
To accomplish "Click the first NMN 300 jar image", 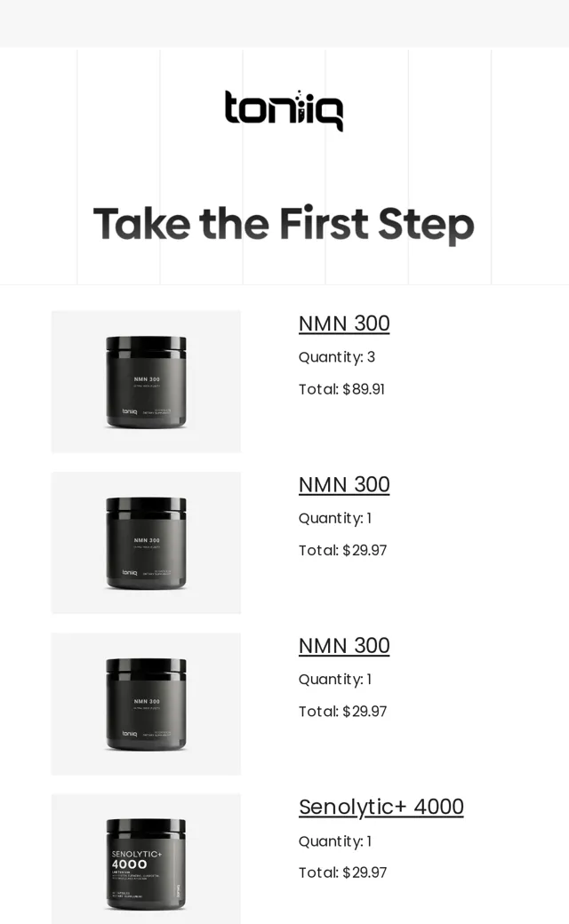I will coord(146,382).
